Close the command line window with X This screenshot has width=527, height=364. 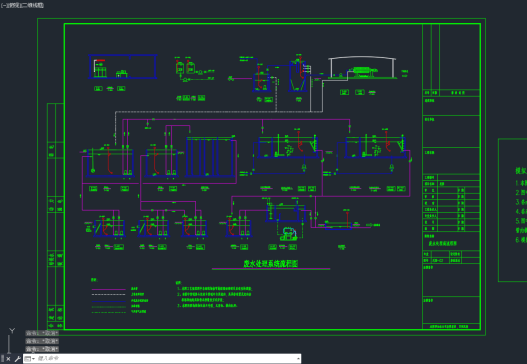(x=8, y=359)
